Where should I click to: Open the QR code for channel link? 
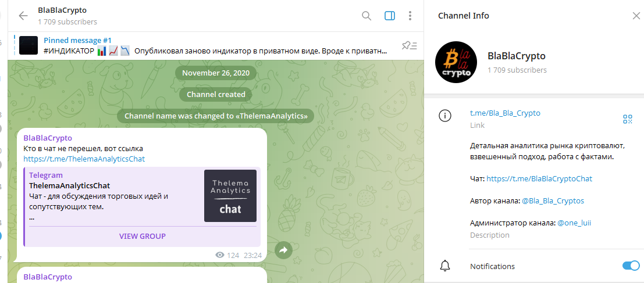pos(628,119)
